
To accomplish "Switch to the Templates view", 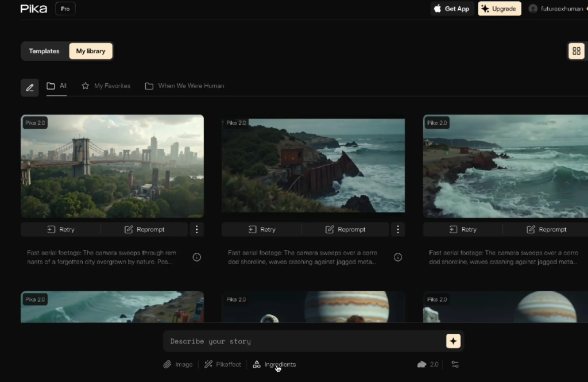I will 44,51.
